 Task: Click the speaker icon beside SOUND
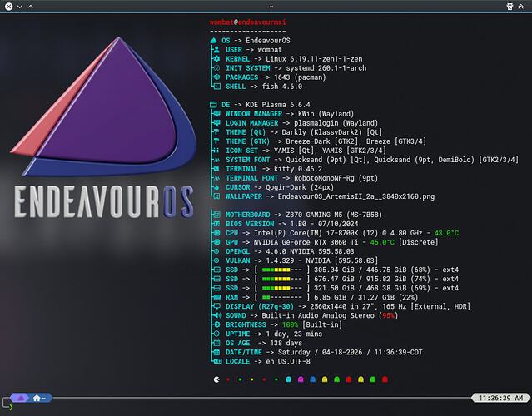coord(217,315)
